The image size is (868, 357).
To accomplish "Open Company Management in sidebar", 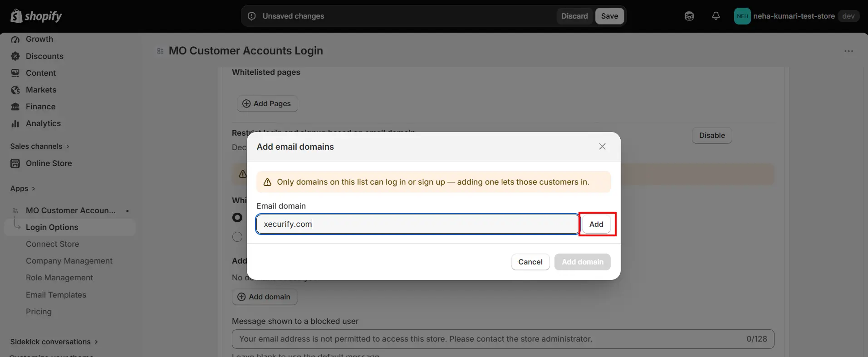I will pos(70,261).
